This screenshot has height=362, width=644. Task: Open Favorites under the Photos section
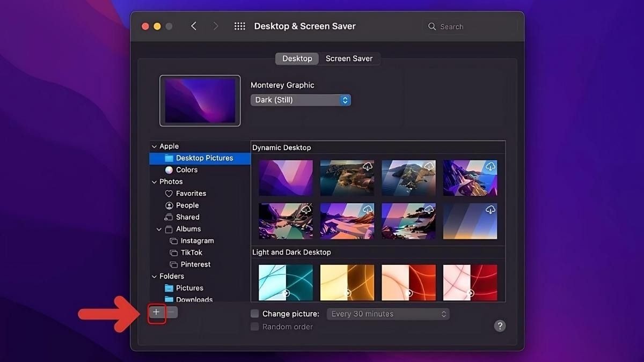[191, 193]
